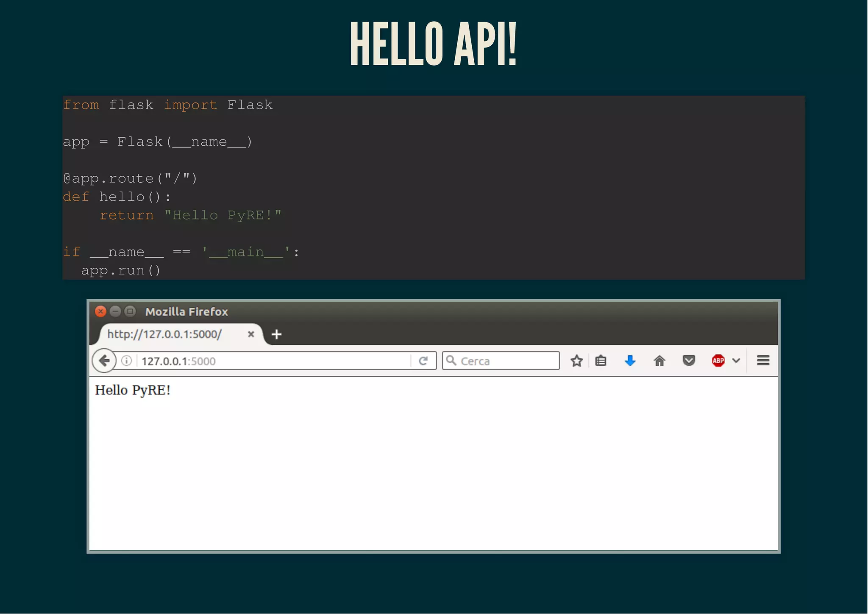Focus the Cerca search field
Viewport: 868px width, 614px height.
click(x=501, y=361)
